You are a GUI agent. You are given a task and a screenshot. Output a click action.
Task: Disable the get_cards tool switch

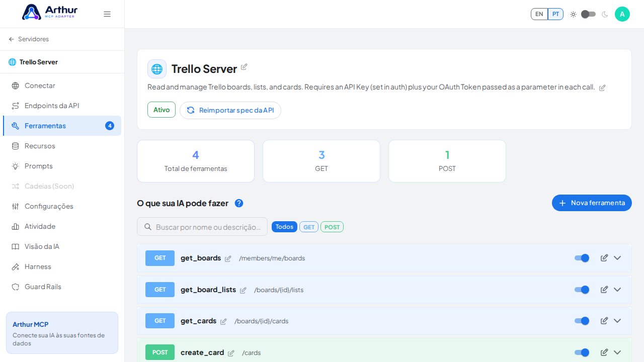[582, 321]
